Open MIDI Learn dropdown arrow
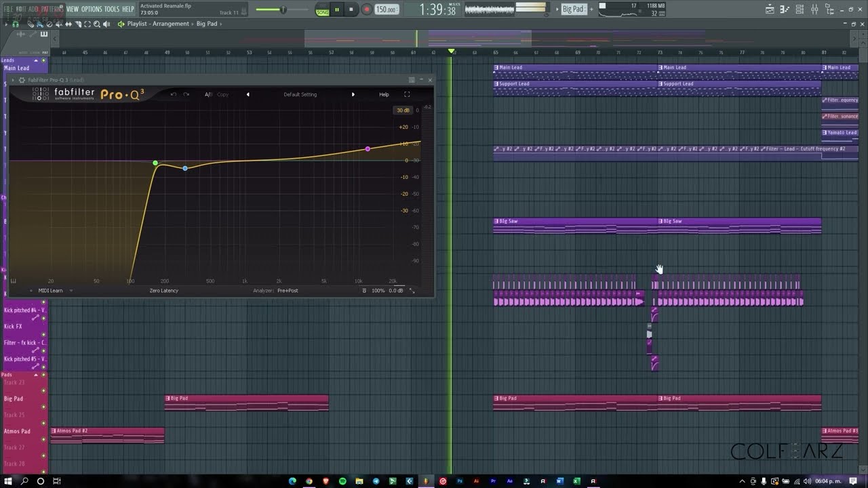This screenshot has width=868, height=488. tap(71, 291)
